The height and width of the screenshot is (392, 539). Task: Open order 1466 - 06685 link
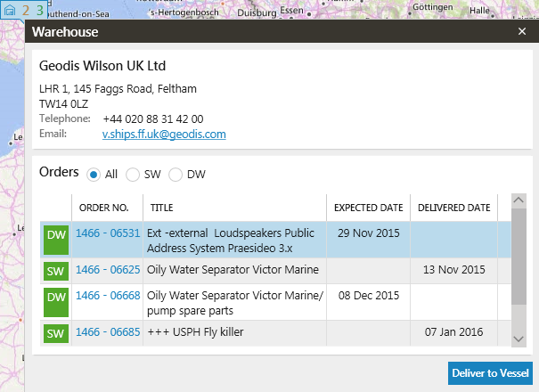pos(108,332)
